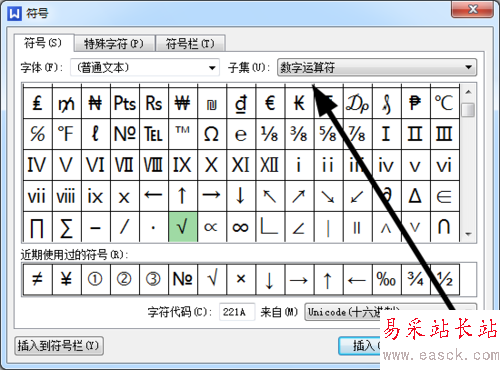Choose the summation ∑ symbol

pyautogui.click(x=67, y=227)
